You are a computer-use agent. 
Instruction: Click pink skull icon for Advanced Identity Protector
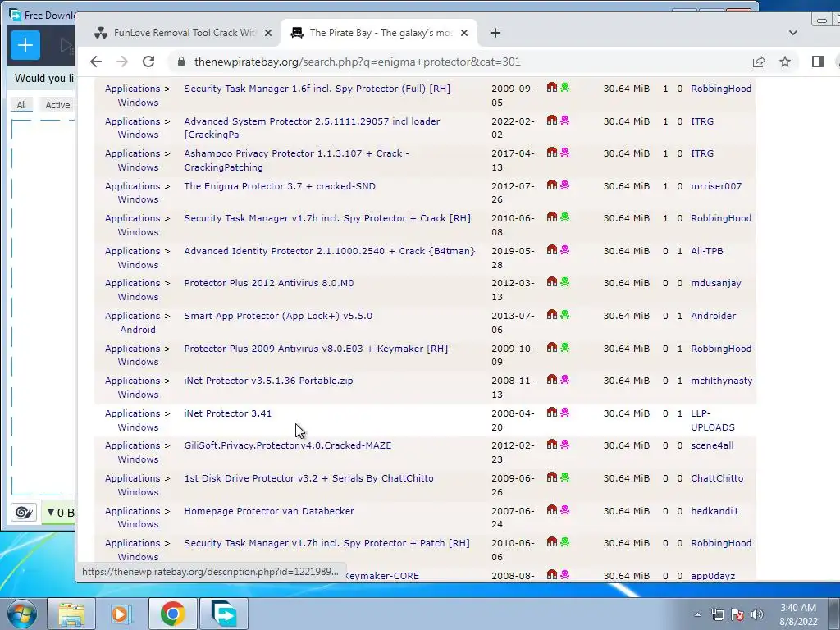point(564,249)
